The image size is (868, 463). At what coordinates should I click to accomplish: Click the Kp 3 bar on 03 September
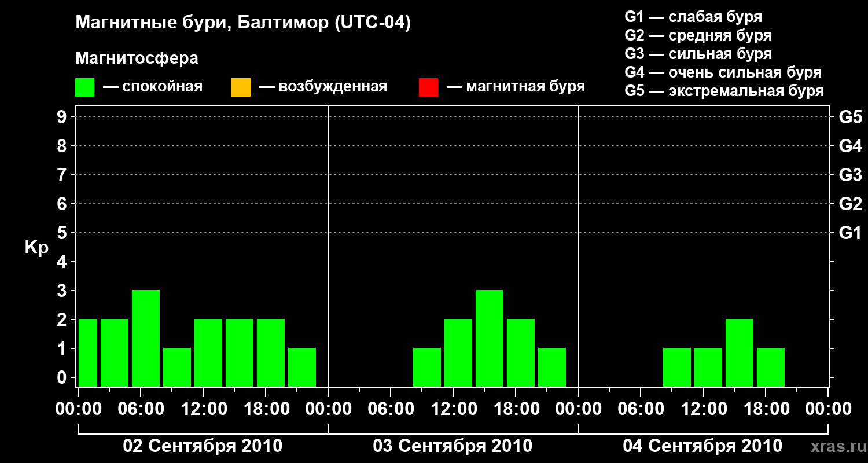[x=490, y=339]
